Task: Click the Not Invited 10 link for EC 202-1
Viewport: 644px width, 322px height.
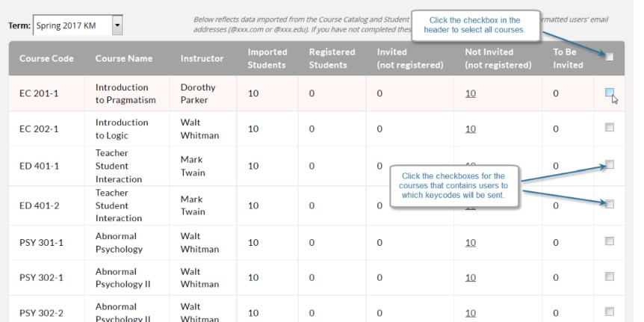Action: (x=470, y=129)
